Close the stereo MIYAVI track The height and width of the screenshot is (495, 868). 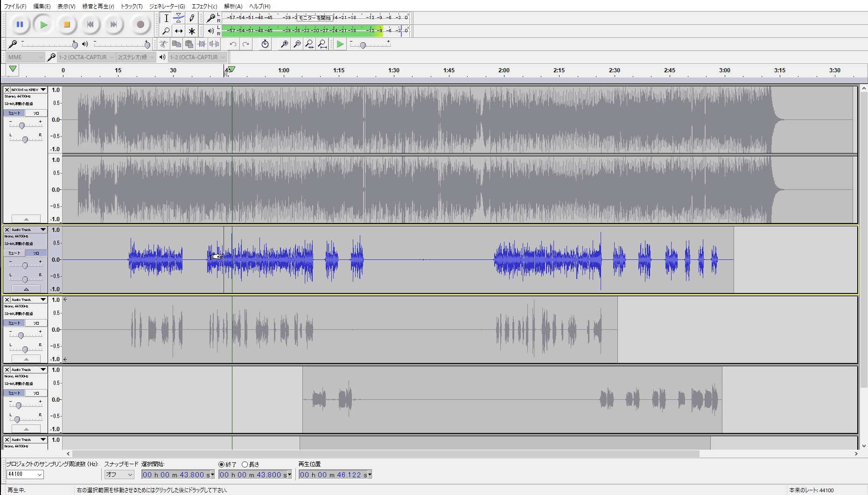pyautogui.click(x=7, y=90)
